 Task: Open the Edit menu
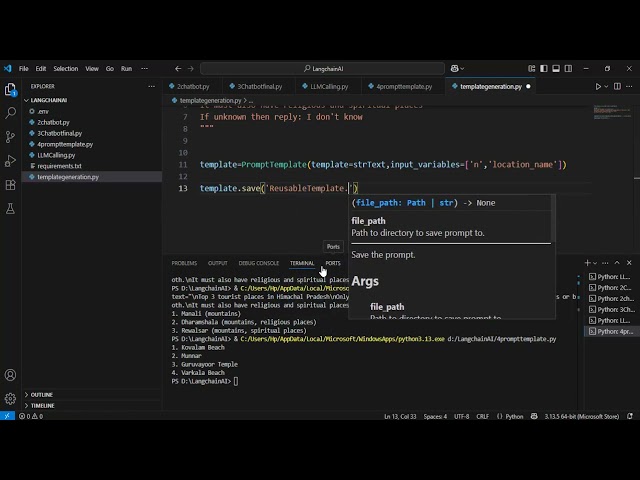click(41, 69)
